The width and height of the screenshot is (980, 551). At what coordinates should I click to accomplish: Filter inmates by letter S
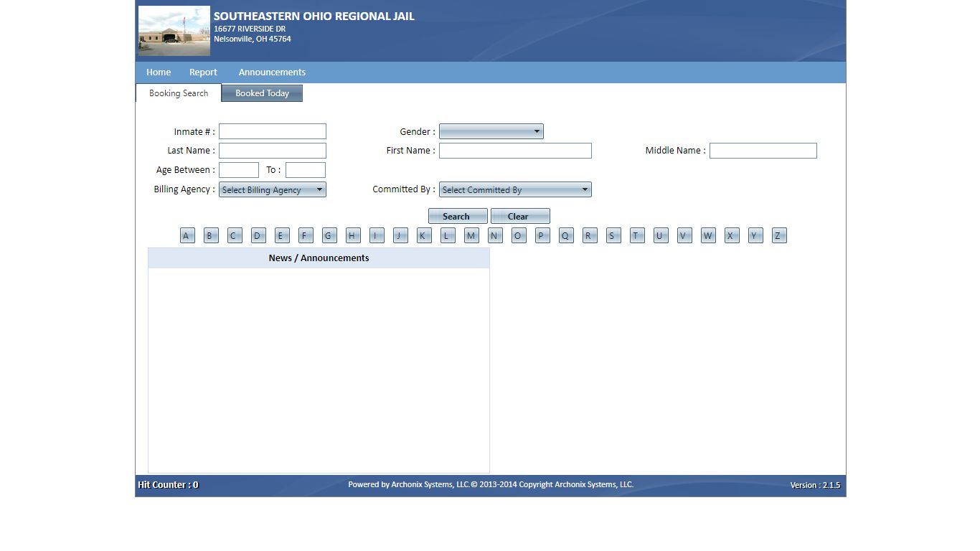tap(613, 235)
